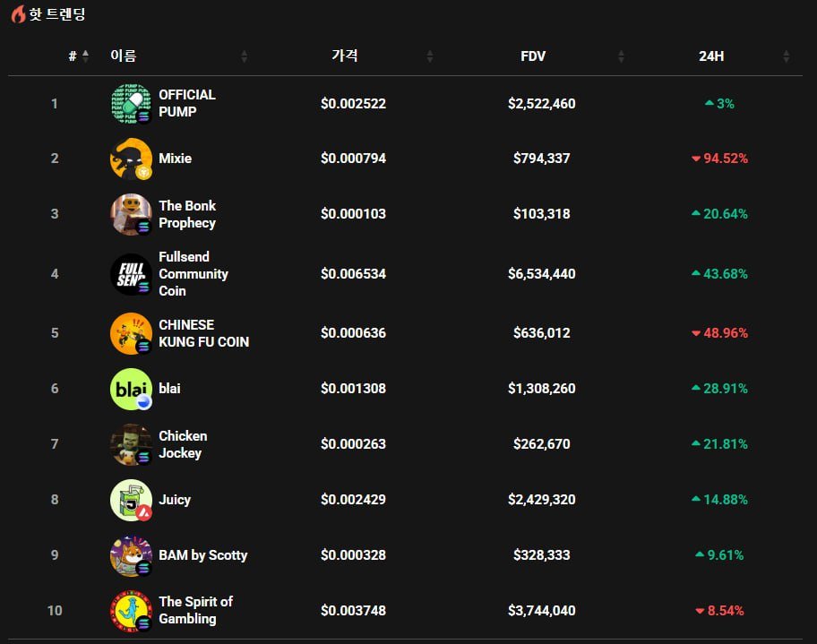
Task: Open the blai token name
Action: [x=169, y=388]
